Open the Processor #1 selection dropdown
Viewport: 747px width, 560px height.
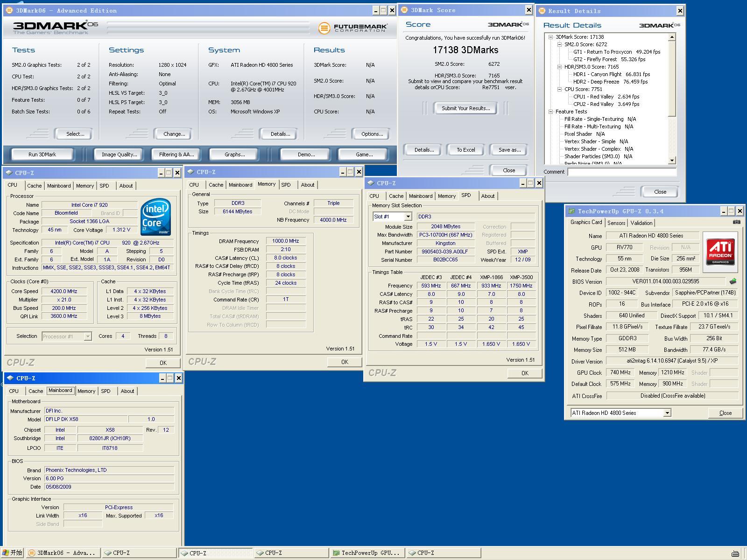tap(88, 336)
